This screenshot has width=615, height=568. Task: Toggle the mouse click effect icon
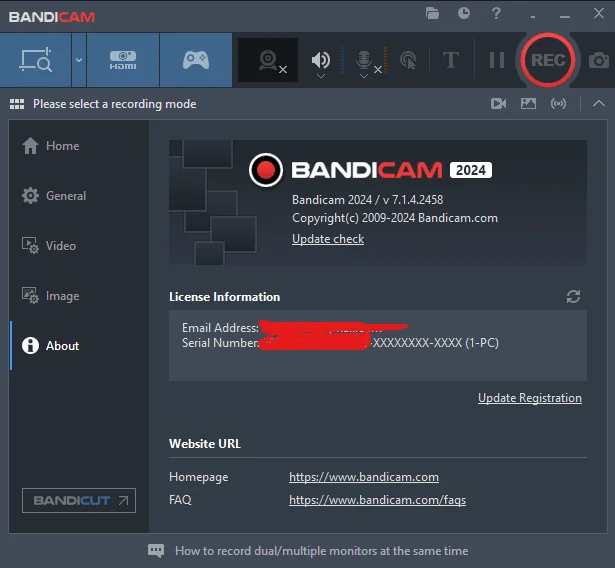point(408,60)
